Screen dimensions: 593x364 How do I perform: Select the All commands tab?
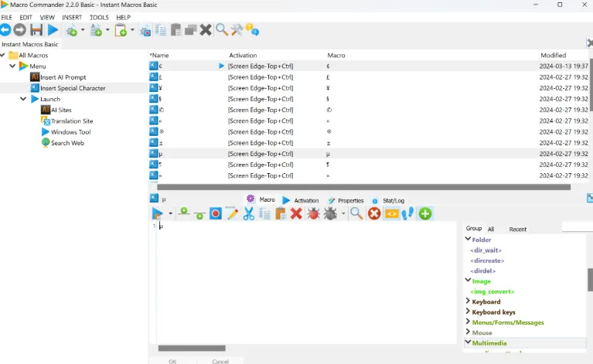pyautogui.click(x=491, y=229)
